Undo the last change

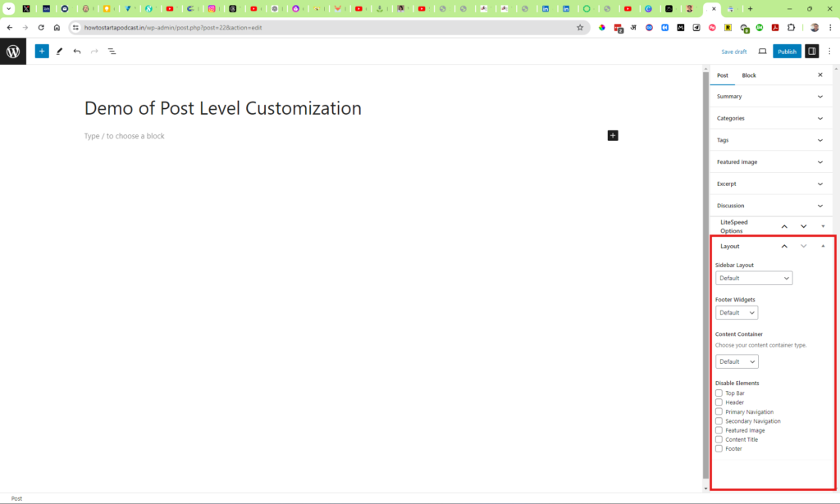click(x=77, y=52)
